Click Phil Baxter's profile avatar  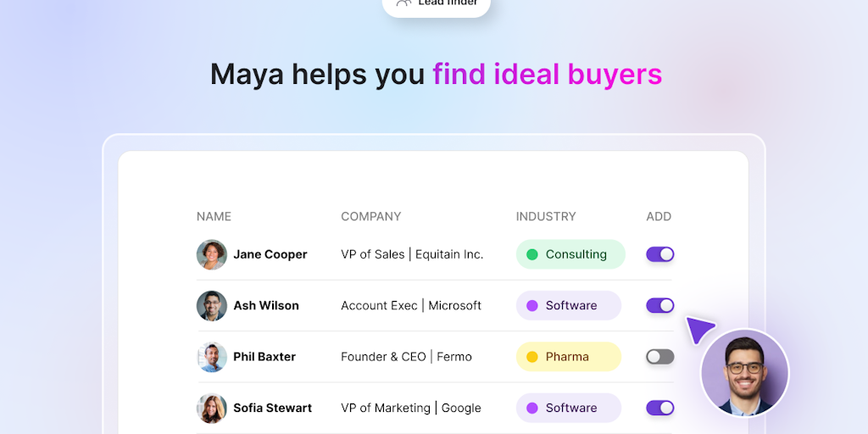[211, 357]
